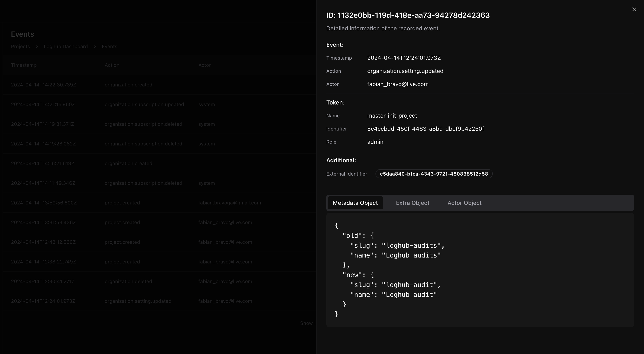Select event row from fabian.bravoga@gmail.com
This screenshot has width=644, height=354.
(x=230, y=203)
